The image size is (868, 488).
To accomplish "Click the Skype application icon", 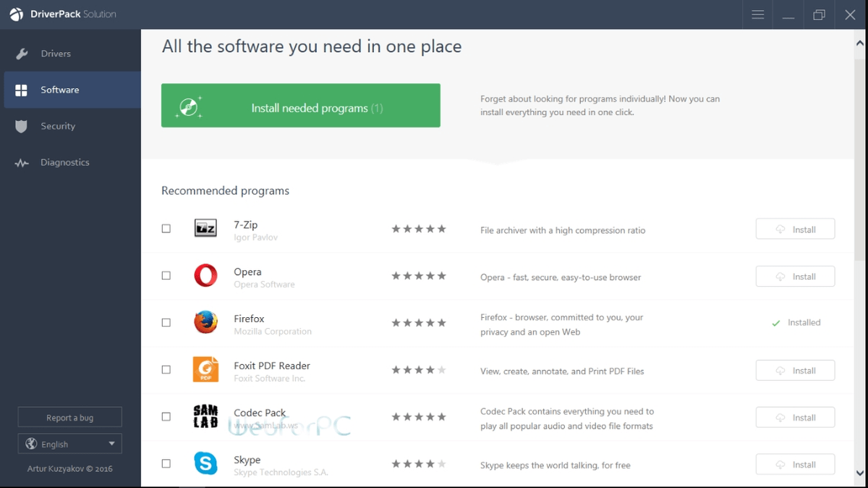I will 205,463.
